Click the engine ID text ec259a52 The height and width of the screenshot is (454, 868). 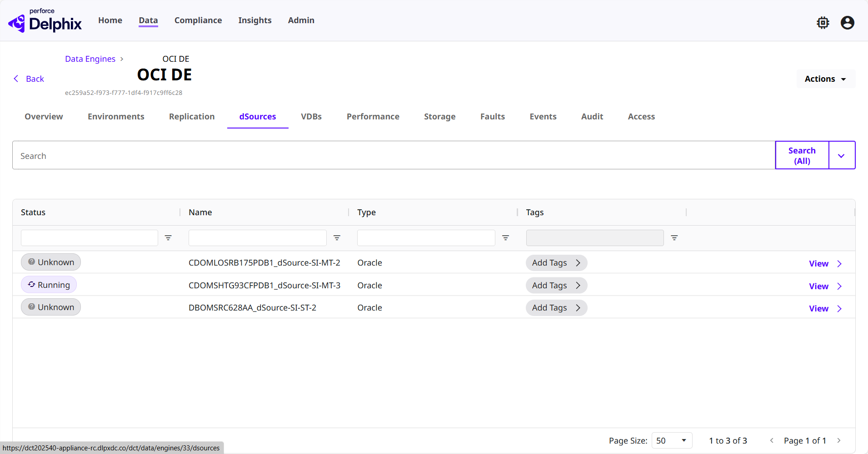click(x=124, y=93)
